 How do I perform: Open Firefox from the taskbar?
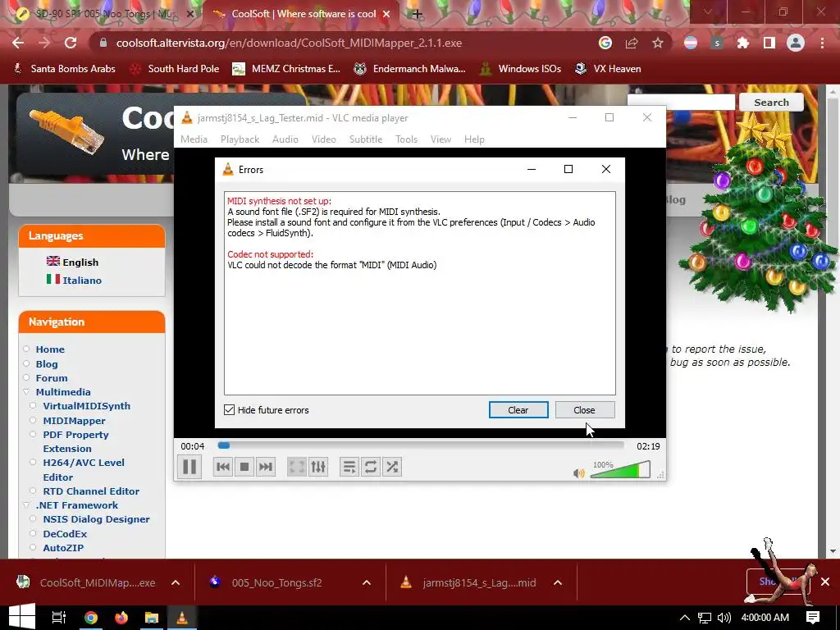click(x=121, y=617)
